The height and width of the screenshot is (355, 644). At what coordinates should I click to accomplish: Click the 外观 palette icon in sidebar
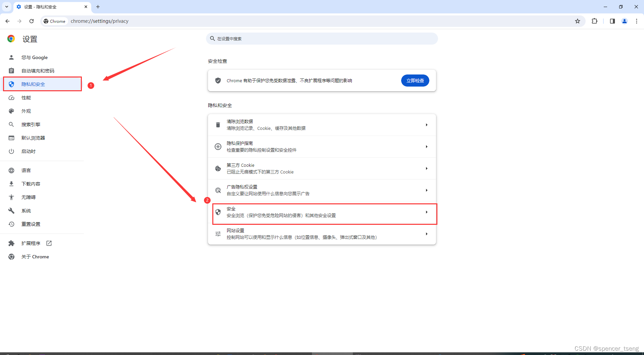11,111
